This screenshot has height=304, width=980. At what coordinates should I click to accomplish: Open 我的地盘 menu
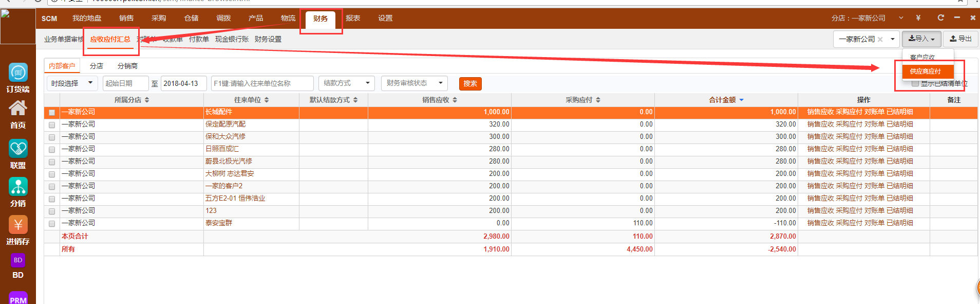click(x=87, y=19)
